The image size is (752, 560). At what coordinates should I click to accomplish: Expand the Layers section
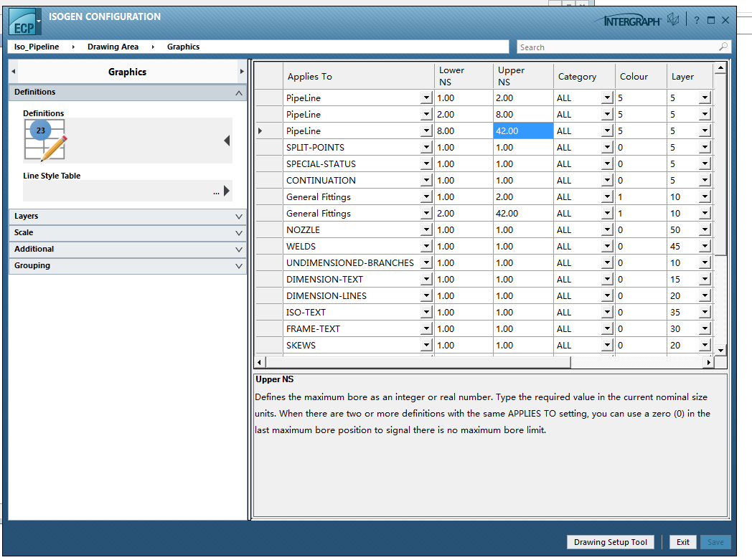[239, 217]
